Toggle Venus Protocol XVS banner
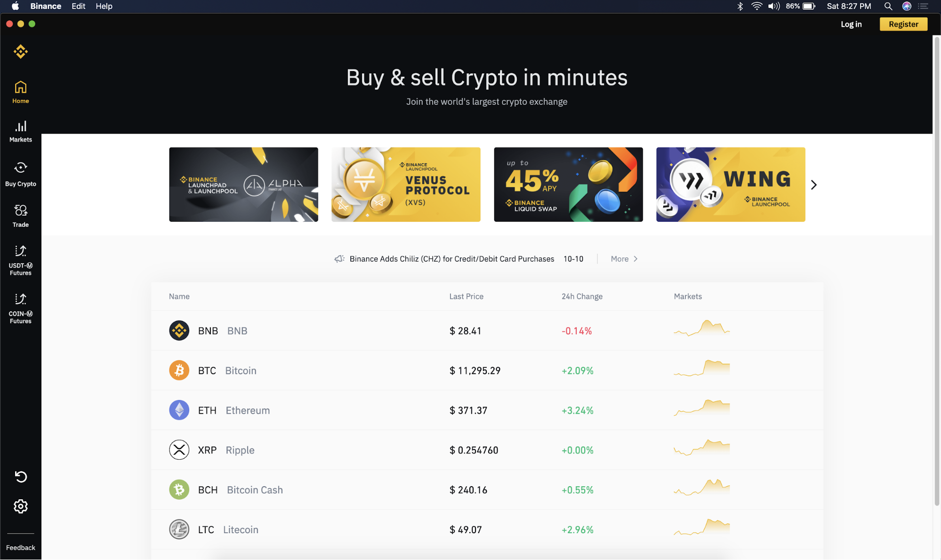This screenshot has height=560, width=941. pos(405,184)
